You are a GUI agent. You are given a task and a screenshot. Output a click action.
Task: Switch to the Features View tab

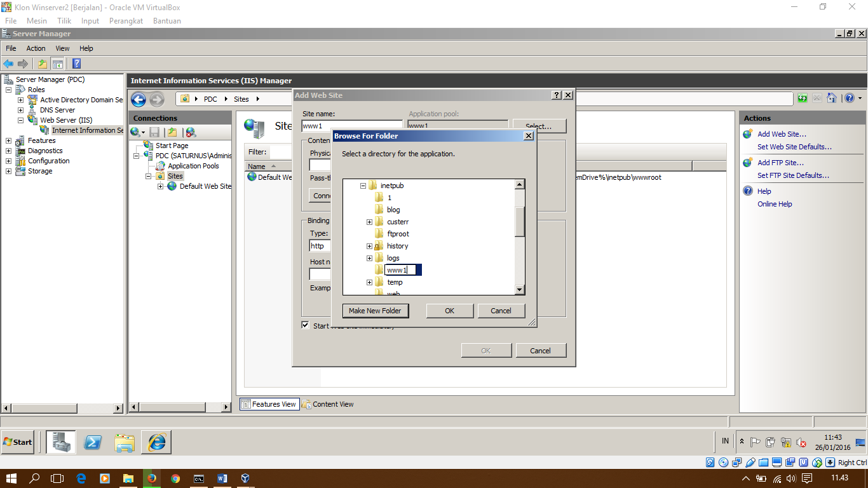(x=268, y=404)
